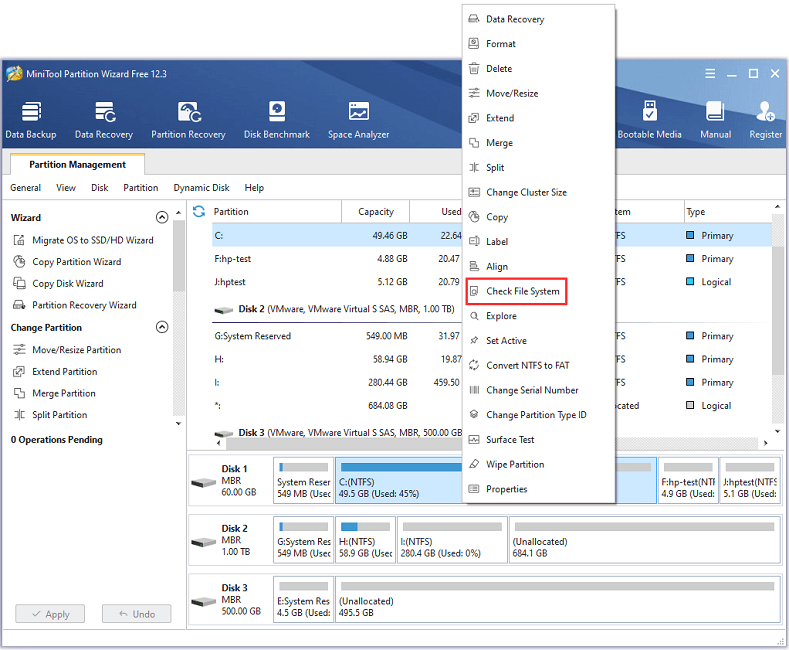The height and width of the screenshot is (650, 789).
Task: Open Properties from context menu
Action: (538, 489)
